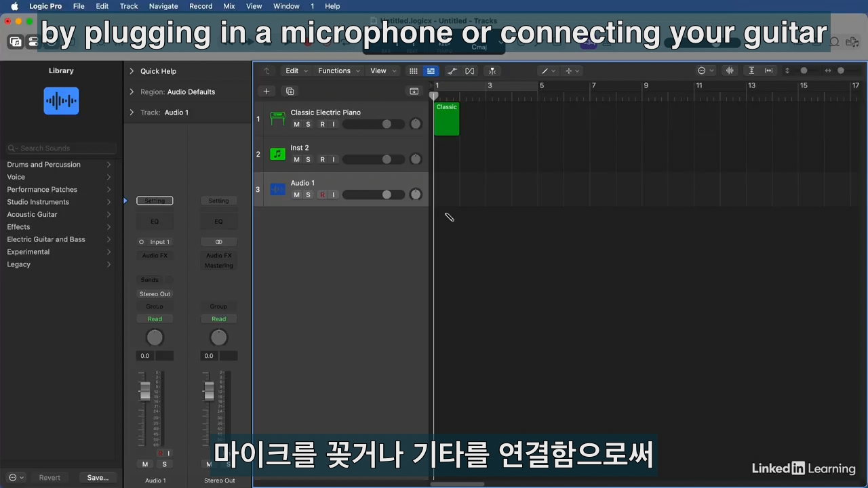
Task: Open the pencil Left-click tool menu
Action: [x=548, y=71]
